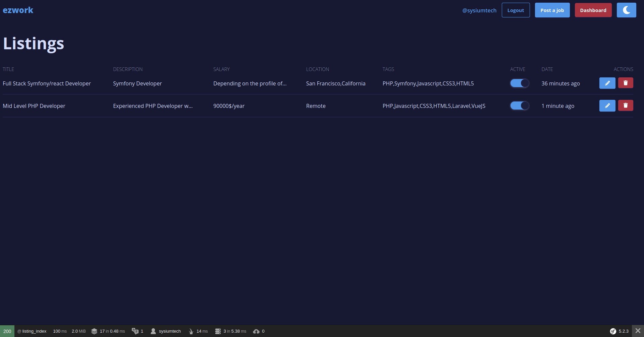Open the Symfony version 5.2.3 panel
The image size is (644, 337).
click(620, 331)
